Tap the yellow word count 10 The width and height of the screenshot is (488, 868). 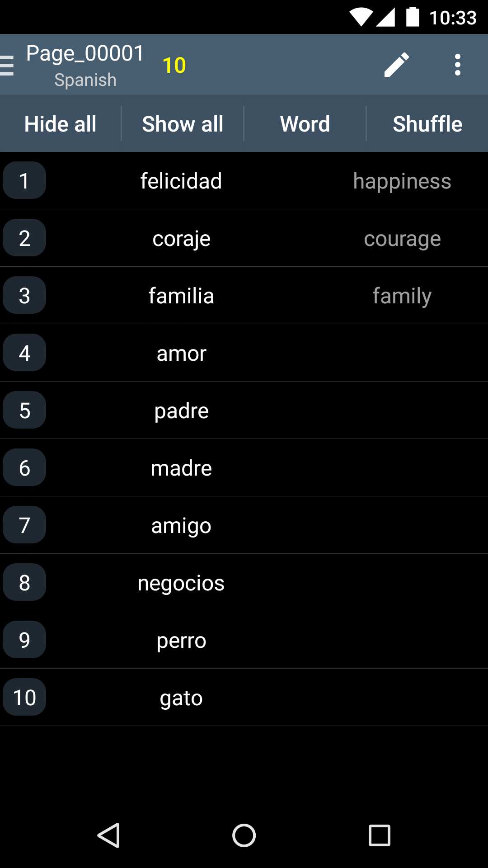tap(174, 66)
